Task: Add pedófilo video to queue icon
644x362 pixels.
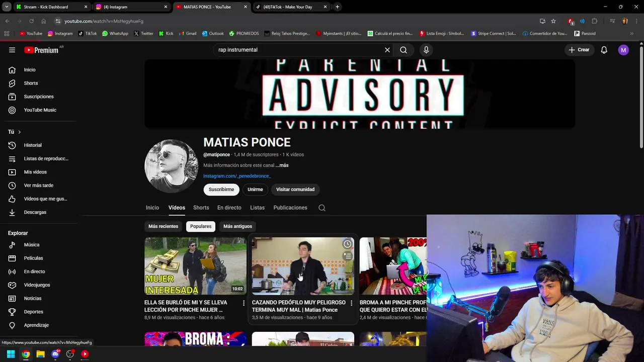Action: point(347,256)
